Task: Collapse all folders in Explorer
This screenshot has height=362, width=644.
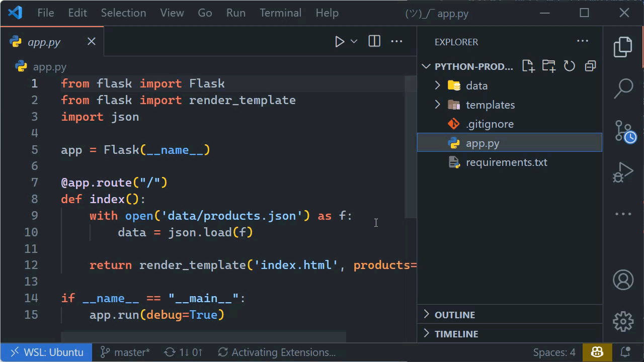Action: pos(590,66)
